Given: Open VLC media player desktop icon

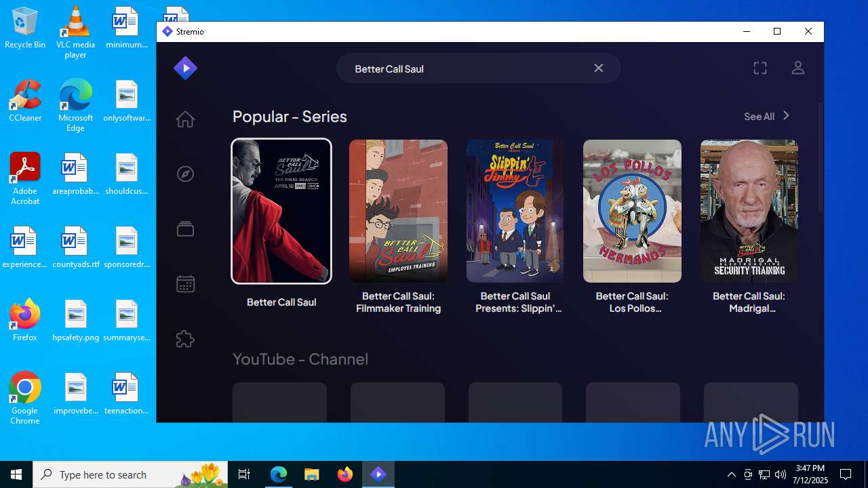Looking at the screenshot, I should click(75, 33).
